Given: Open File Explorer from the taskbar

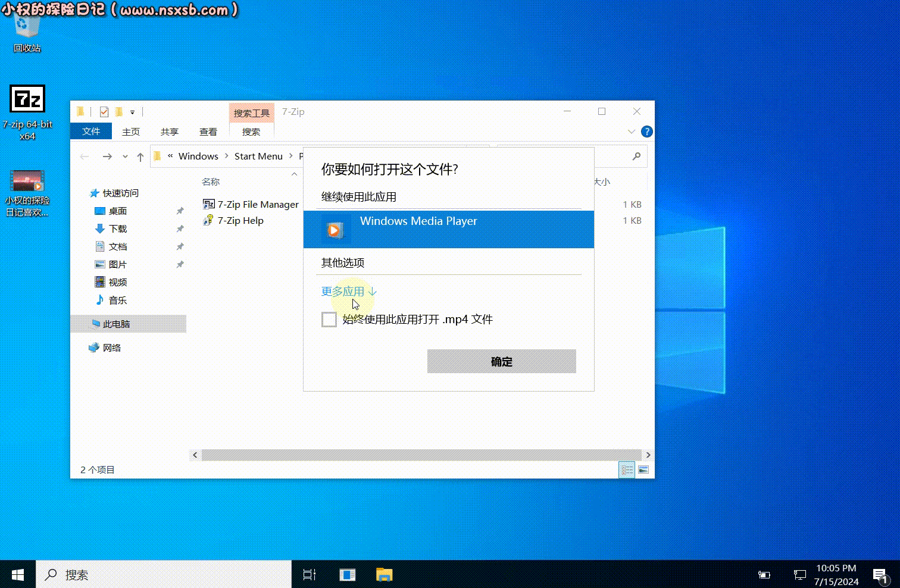Looking at the screenshot, I should [385, 574].
